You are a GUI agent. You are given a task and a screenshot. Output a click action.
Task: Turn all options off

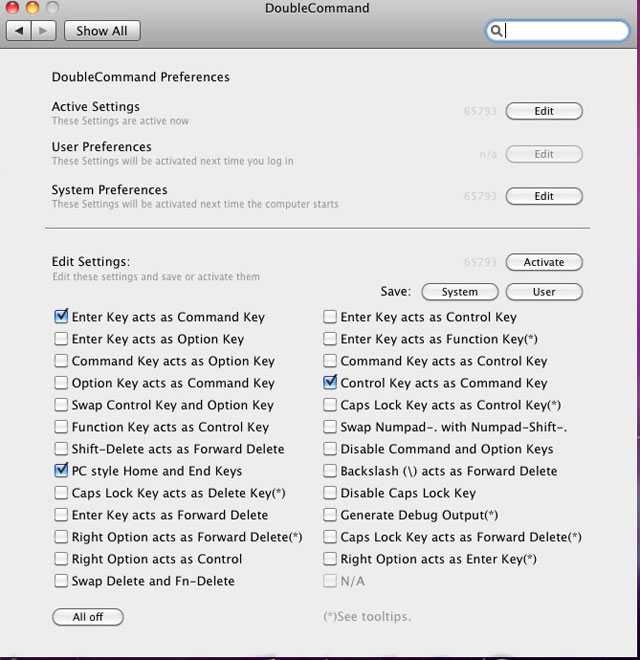click(88, 617)
